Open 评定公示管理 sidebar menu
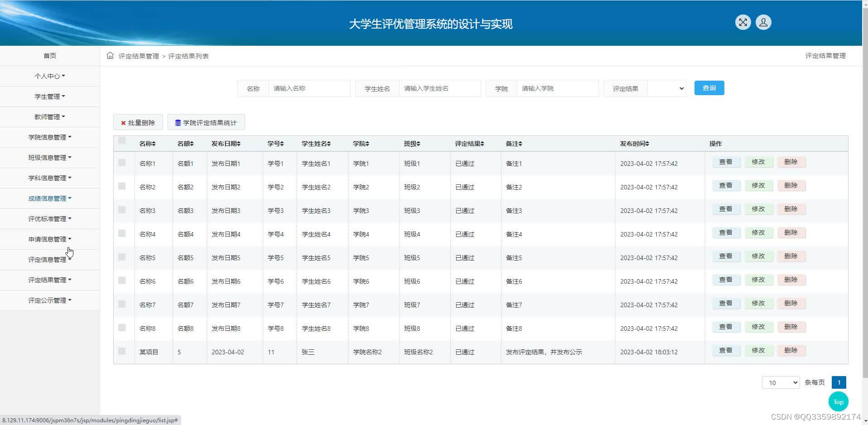 click(50, 300)
